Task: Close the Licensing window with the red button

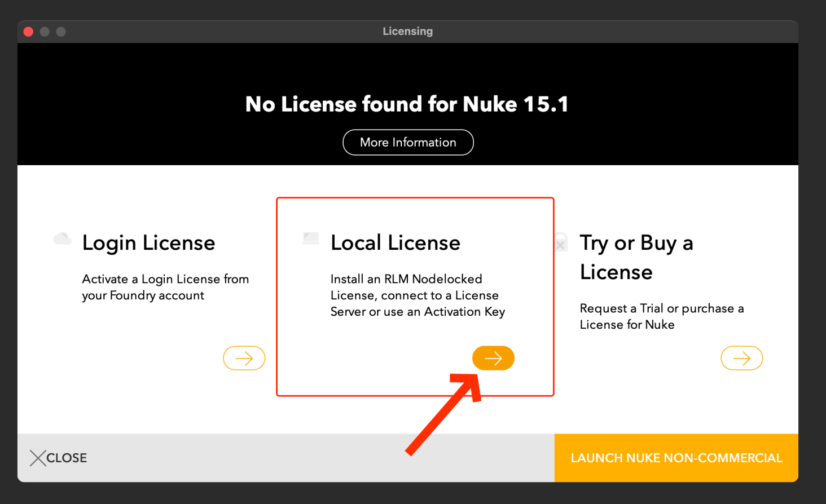Action: (x=28, y=32)
